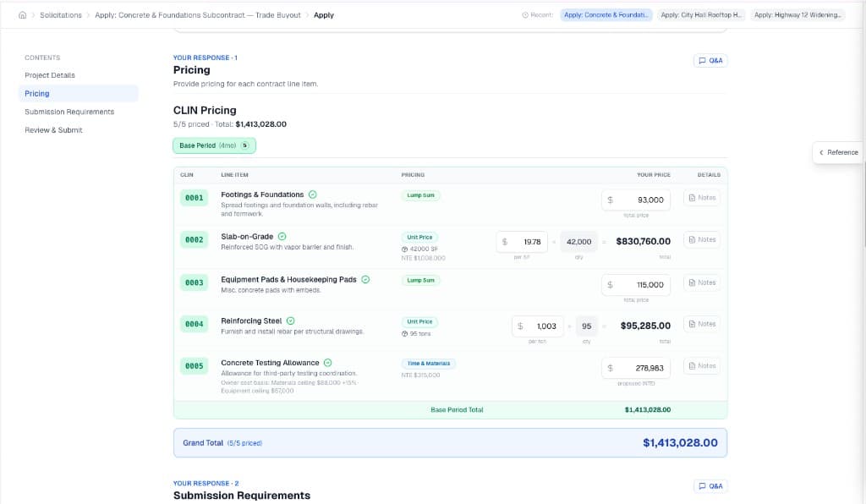The width and height of the screenshot is (866, 504).
Task: Click the Unit Price tag on Slab-on-Grade row
Action: (x=419, y=238)
